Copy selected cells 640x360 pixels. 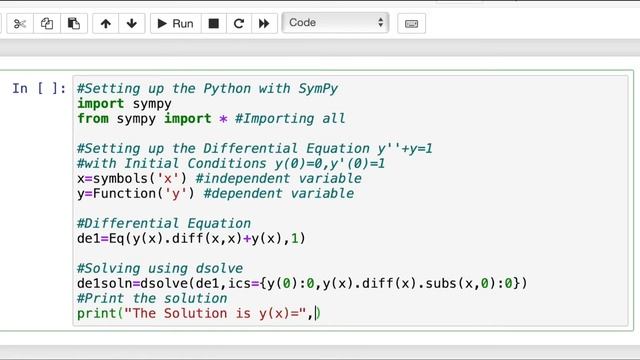click(x=47, y=24)
